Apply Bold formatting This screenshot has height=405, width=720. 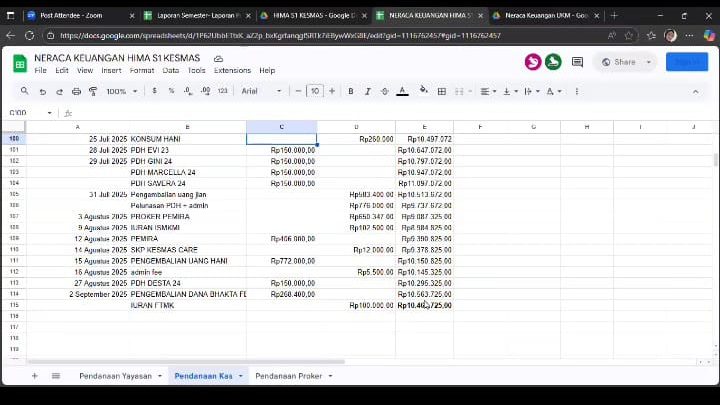point(351,91)
